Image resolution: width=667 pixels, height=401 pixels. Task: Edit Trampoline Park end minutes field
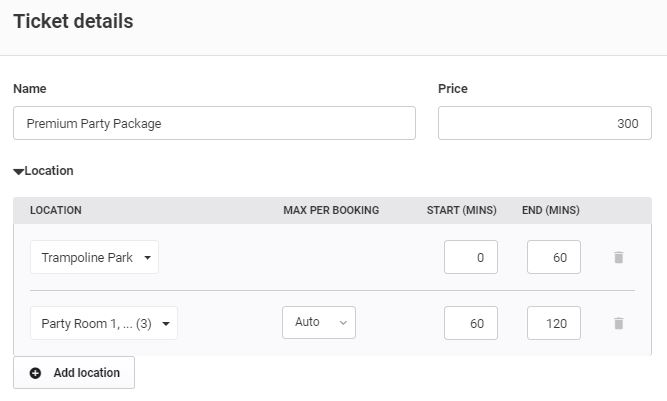coord(554,257)
